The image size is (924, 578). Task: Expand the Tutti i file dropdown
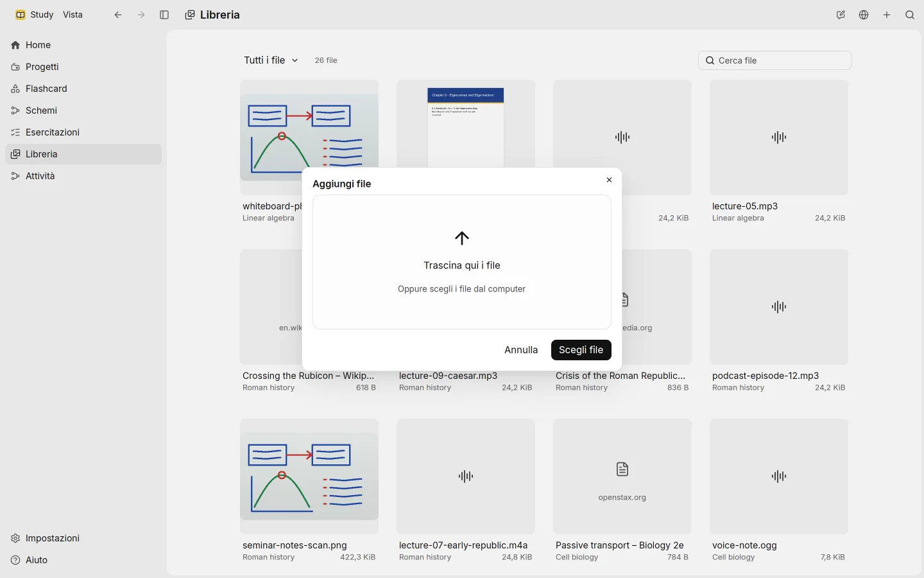[x=271, y=60]
